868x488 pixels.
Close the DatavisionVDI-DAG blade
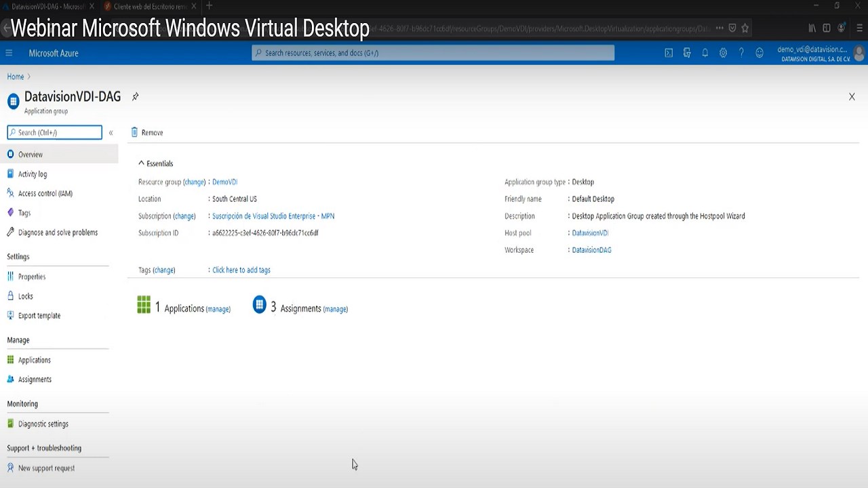(852, 97)
